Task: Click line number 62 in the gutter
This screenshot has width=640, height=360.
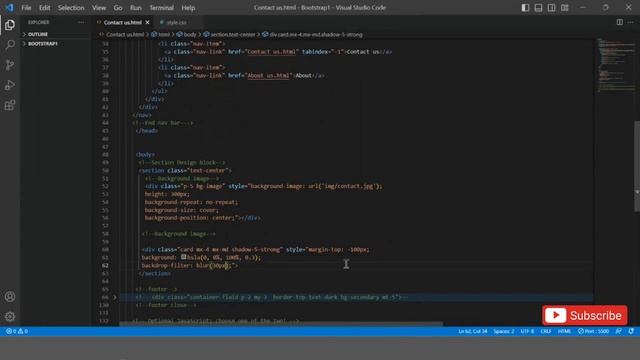Action: (x=105, y=265)
